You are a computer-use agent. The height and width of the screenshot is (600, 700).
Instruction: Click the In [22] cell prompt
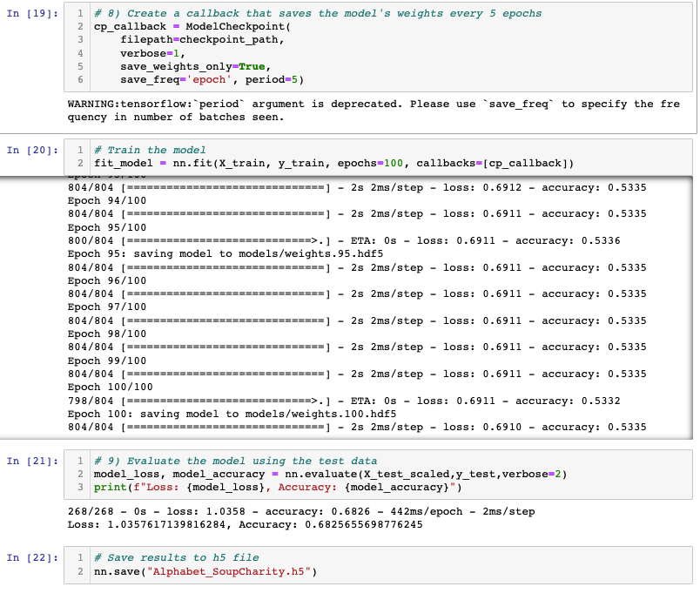click(x=32, y=557)
